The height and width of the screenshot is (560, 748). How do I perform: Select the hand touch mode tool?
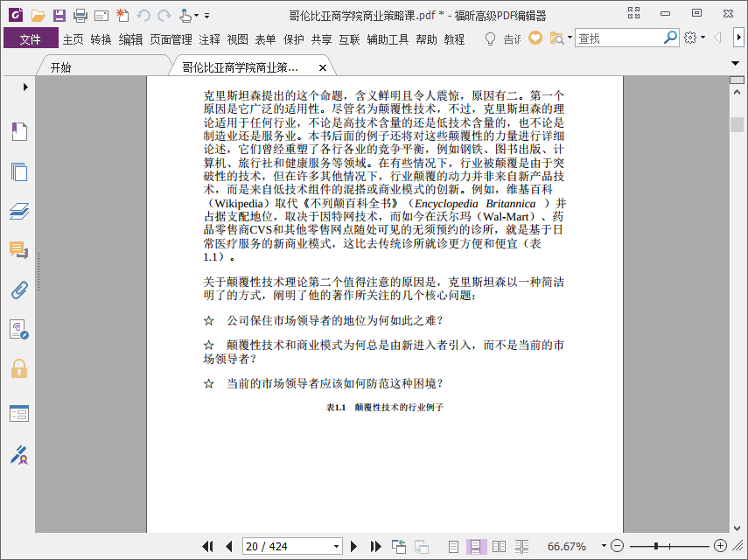(x=185, y=16)
